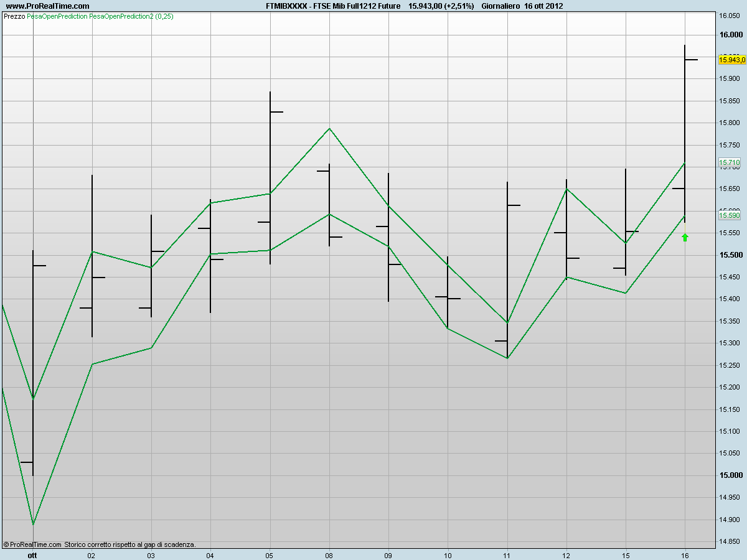Click the 15.350 price axis label
The width and height of the screenshot is (747, 560).
tap(729, 321)
